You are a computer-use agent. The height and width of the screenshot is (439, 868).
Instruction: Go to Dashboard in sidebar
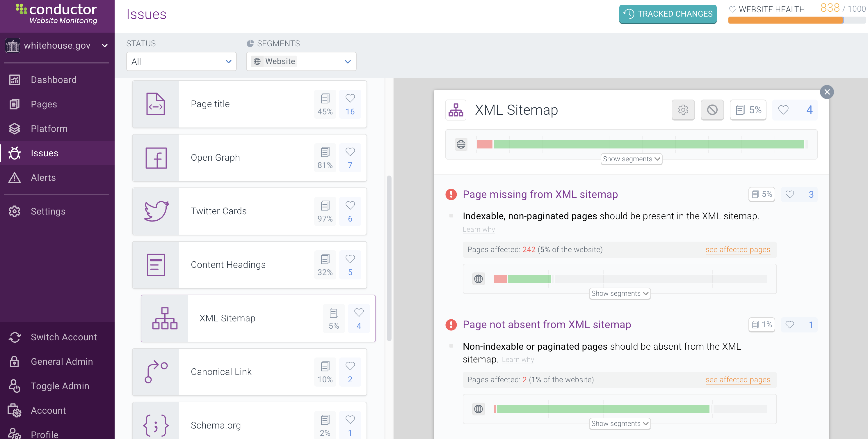(x=54, y=79)
